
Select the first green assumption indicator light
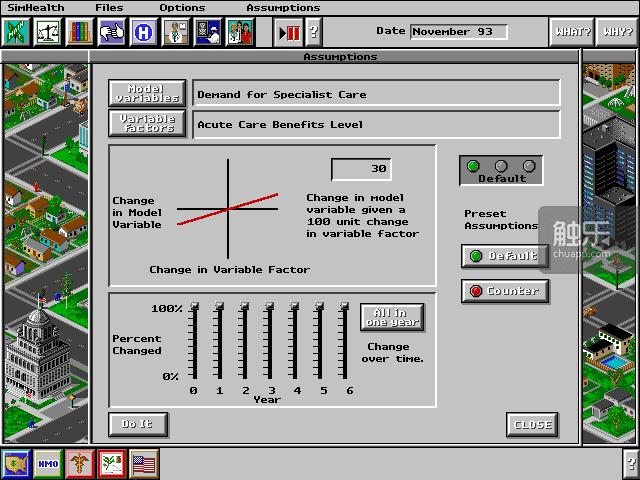474,166
